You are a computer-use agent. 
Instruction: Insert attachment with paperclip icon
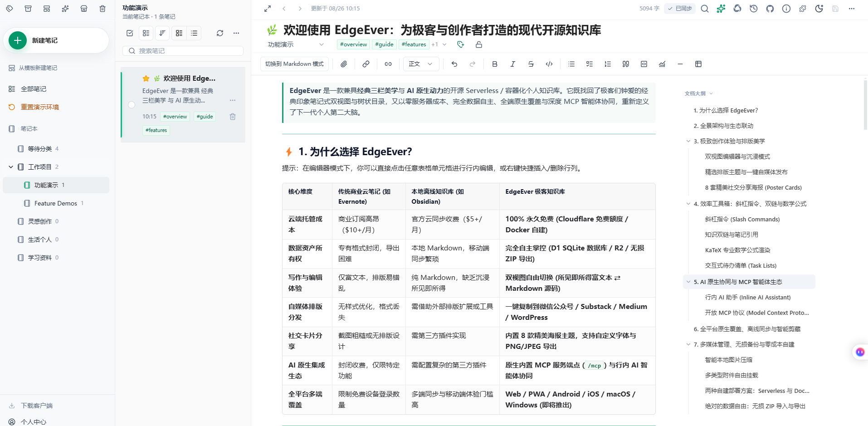tap(344, 64)
